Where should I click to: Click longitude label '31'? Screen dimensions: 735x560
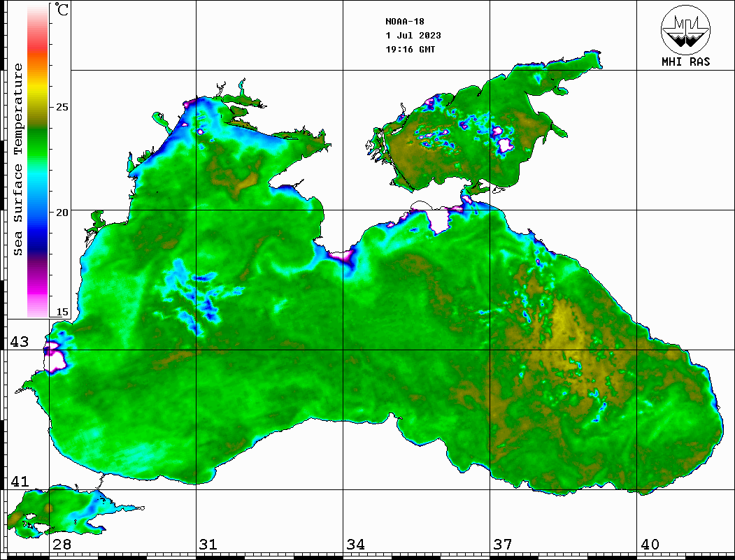tap(208, 544)
